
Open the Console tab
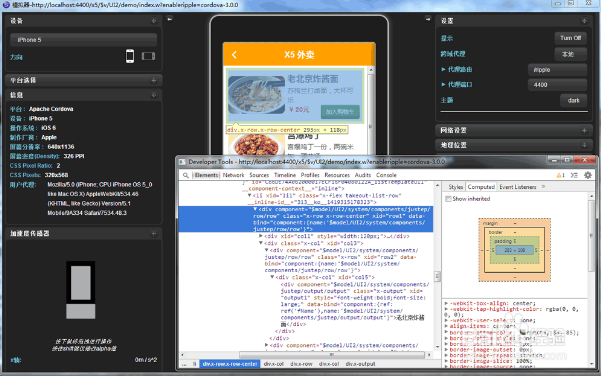pyautogui.click(x=386, y=175)
